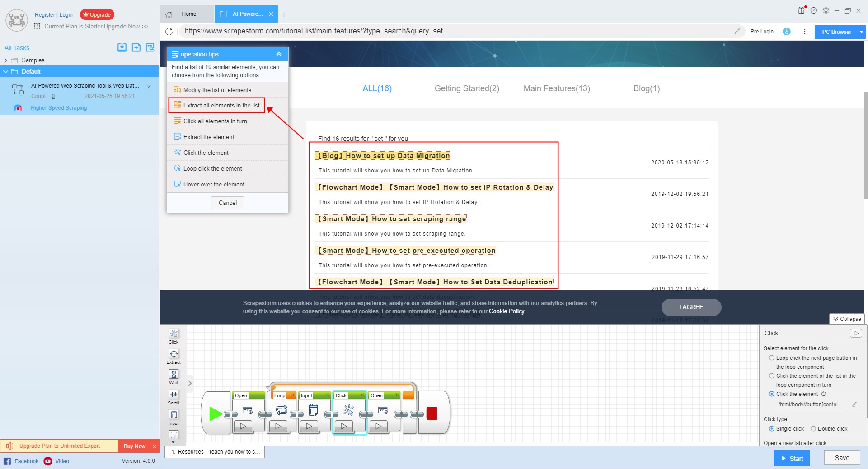The height and width of the screenshot is (469, 868).
Task: Select Loop click next page button option
Action: point(772,358)
